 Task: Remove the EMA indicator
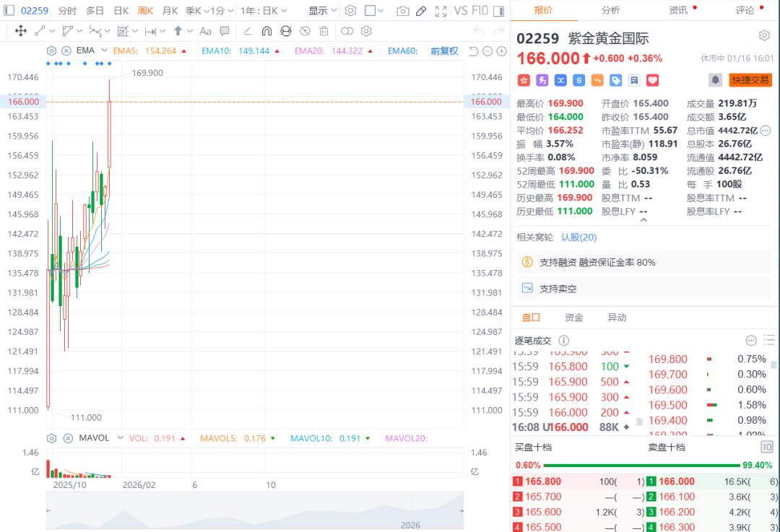(x=66, y=51)
